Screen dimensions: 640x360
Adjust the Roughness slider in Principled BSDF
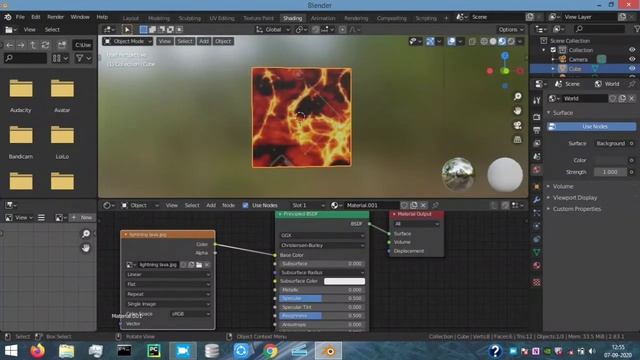[x=322, y=316]
